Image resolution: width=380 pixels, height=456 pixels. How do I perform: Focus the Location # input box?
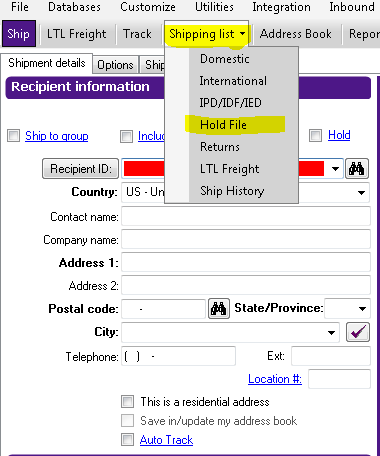click(339, 379)
